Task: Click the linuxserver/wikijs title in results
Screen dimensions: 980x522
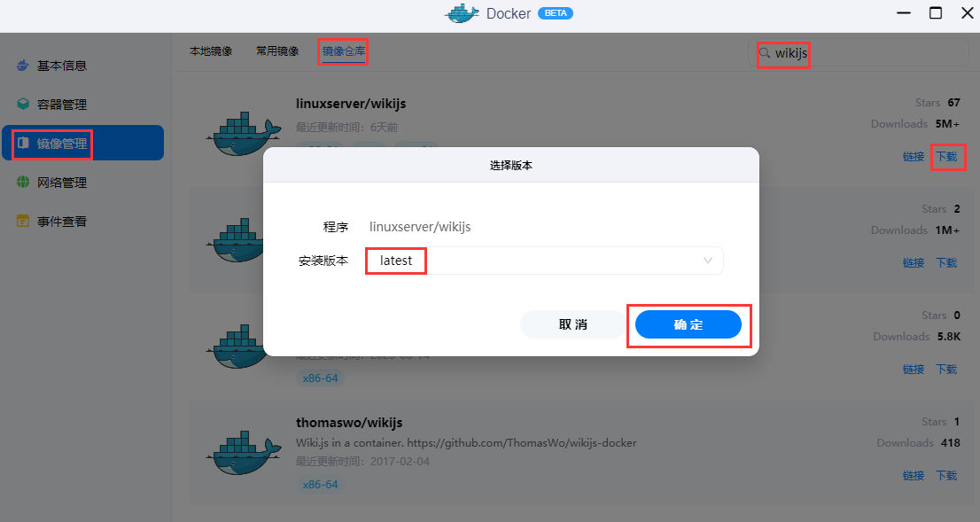Action: pos(351,104)
